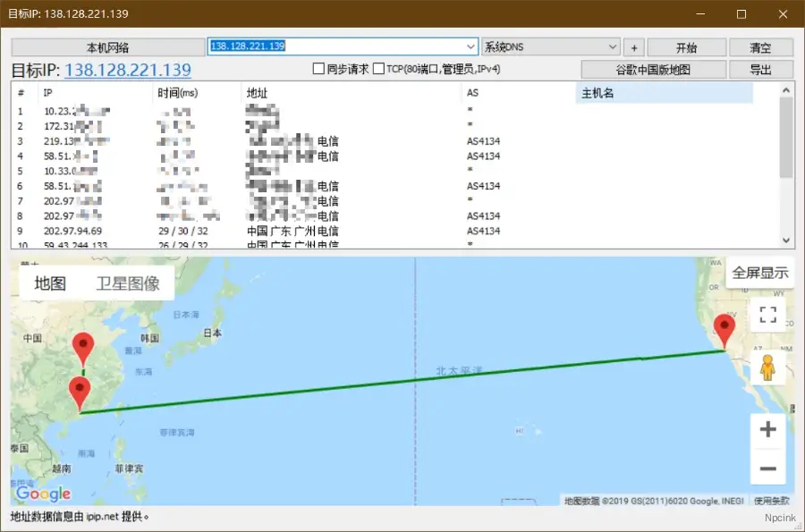This screenshot has height=532, width=805.
Task: Open the target IP address dropdown
Action: pos(470,46)
